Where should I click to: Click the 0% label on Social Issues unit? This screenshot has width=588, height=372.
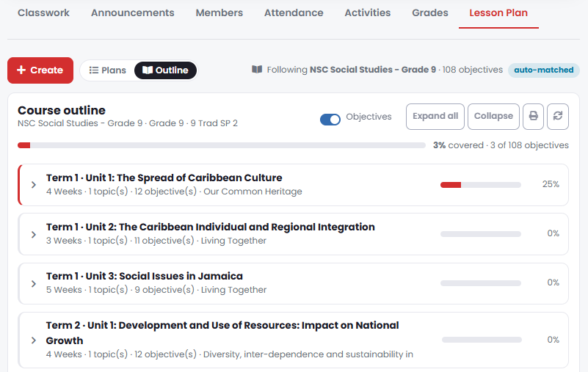coord(553,282)
